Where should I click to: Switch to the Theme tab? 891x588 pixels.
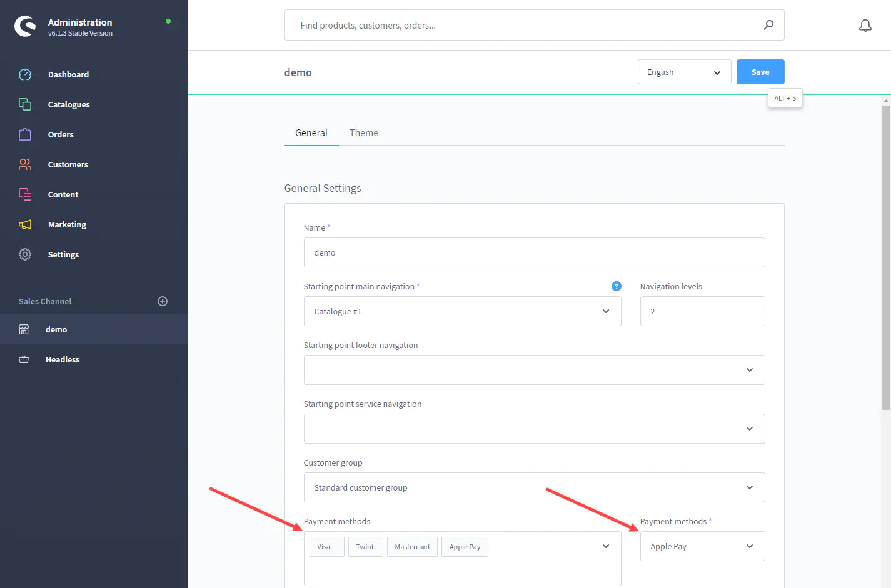[363, 133]
